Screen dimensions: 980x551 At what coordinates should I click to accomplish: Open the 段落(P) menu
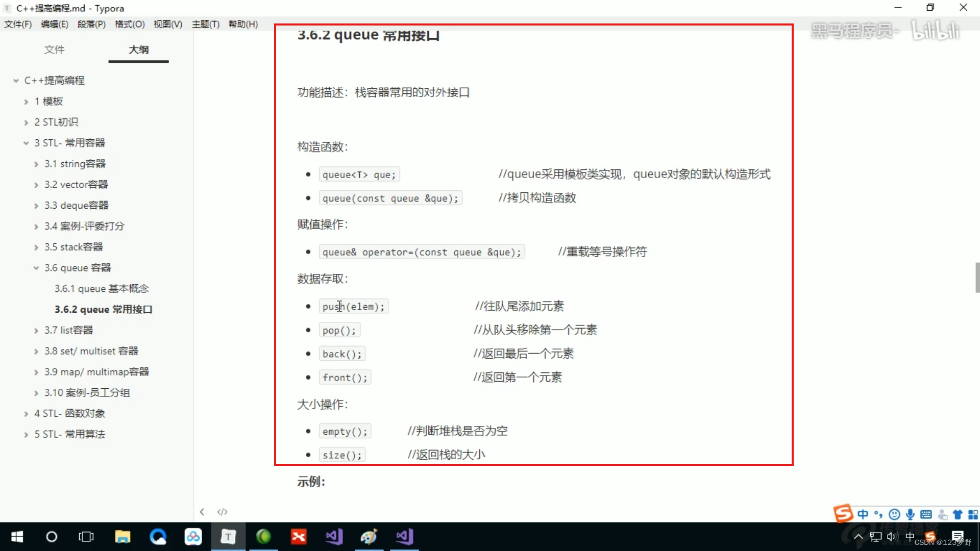[91, 24]
